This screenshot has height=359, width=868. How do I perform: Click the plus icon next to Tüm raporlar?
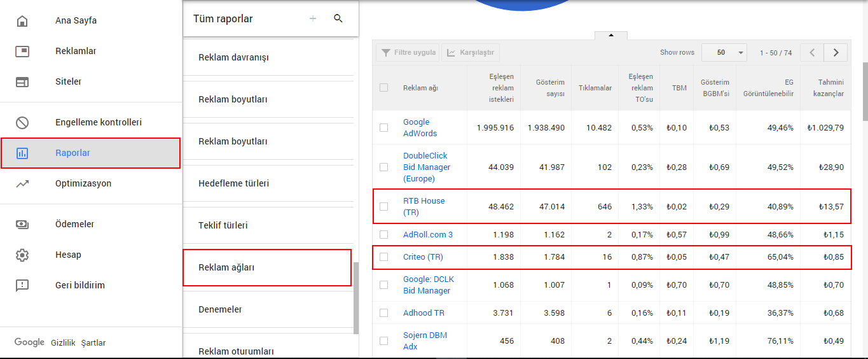[312, 19]
